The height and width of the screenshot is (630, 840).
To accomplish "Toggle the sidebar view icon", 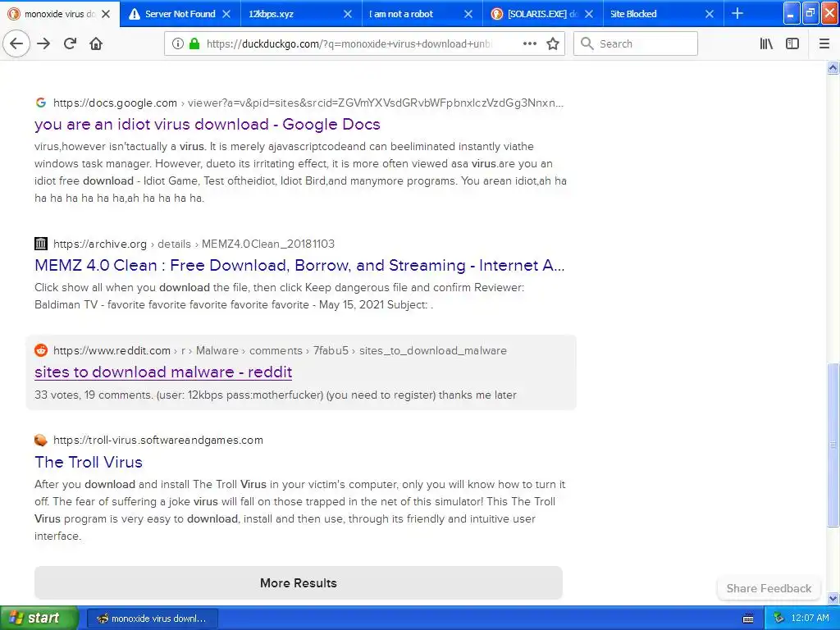I will tap(792, 43).
